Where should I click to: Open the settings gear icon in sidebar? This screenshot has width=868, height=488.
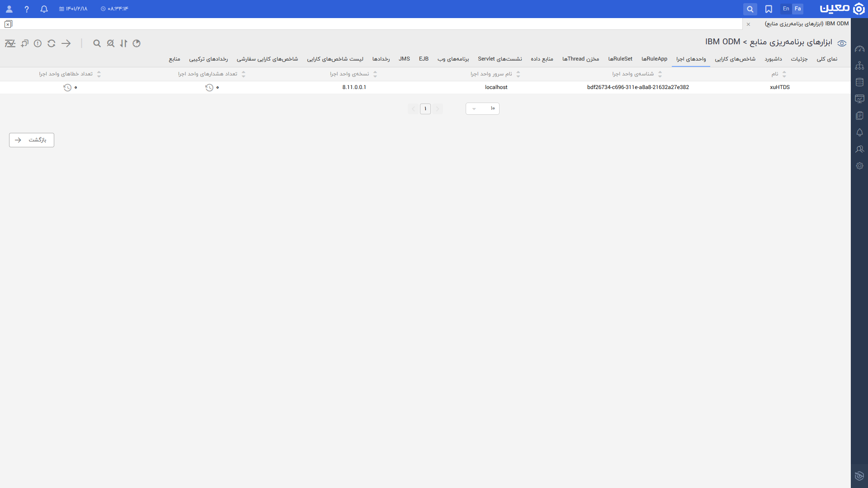(x=859, y=166)
